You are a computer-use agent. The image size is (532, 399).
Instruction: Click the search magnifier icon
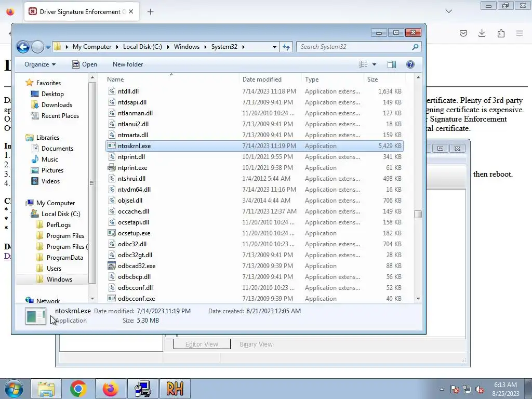tap(415, 47)
